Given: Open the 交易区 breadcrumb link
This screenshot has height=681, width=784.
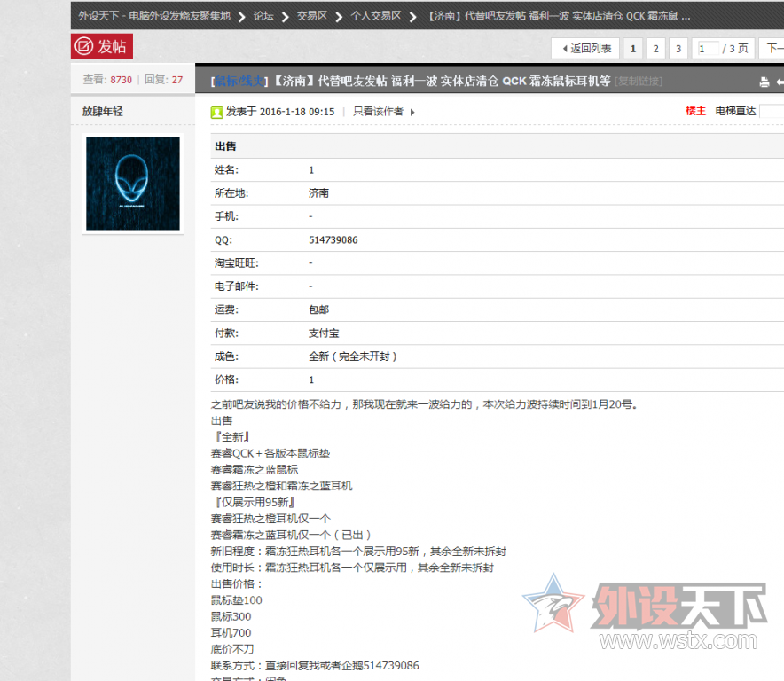Looking at the screenshot, I should 312,16.
